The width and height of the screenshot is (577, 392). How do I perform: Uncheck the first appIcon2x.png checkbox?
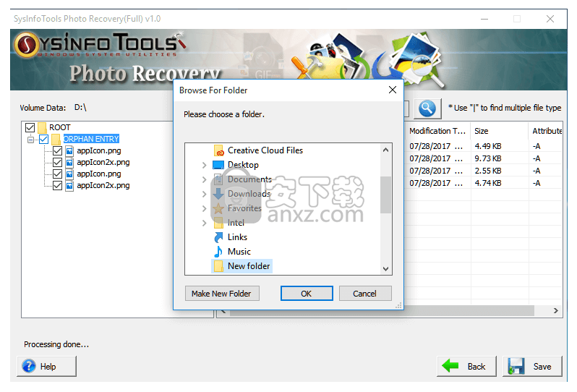tap(57, 162)
